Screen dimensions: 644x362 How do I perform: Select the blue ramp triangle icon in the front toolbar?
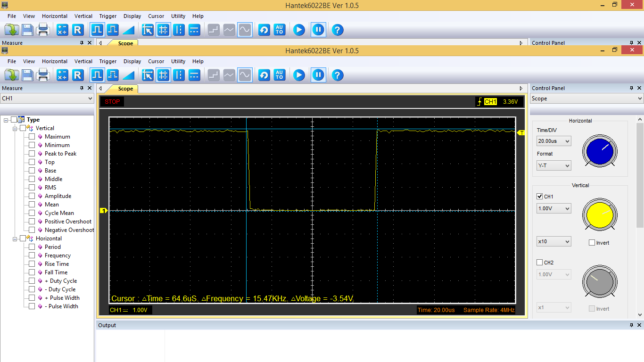click(x=128, y=75)
